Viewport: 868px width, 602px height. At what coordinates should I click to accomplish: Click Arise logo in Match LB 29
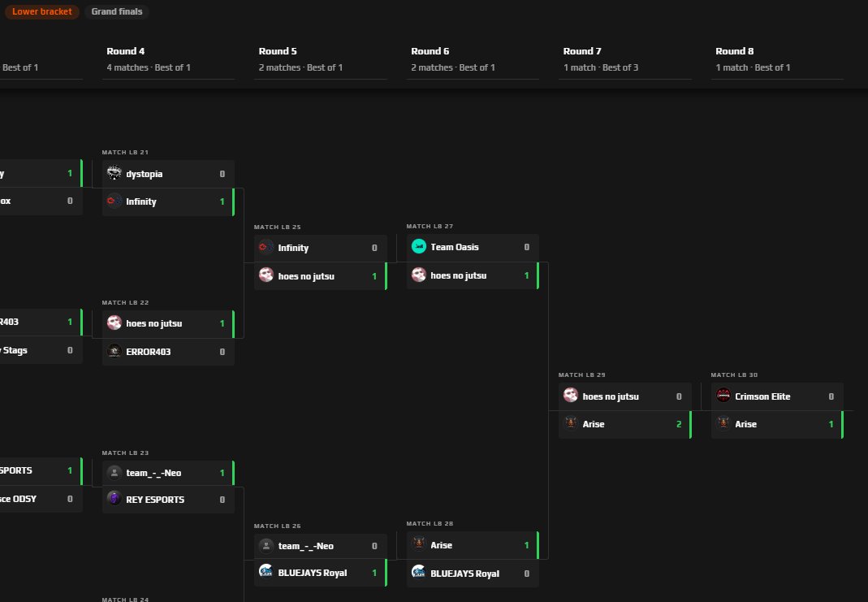[571, 423]
